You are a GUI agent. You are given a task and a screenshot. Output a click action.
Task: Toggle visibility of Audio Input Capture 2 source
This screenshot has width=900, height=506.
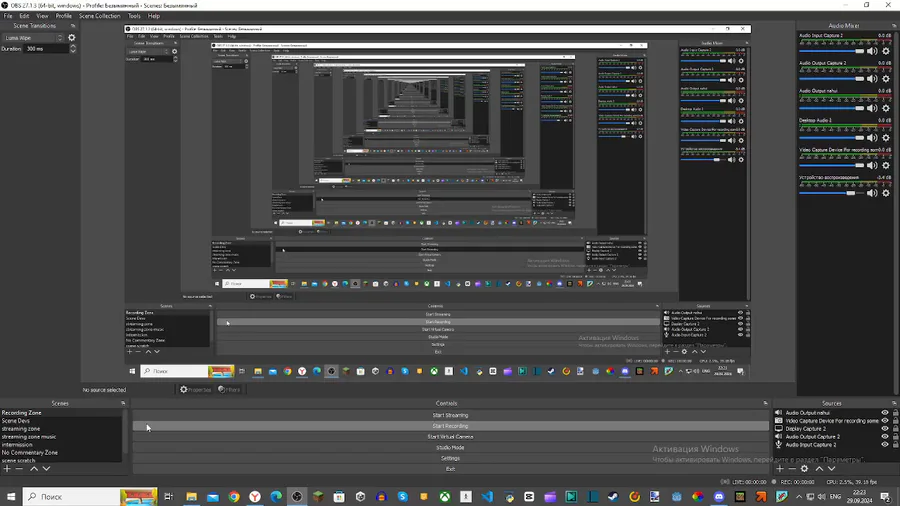tap(885, 445)
